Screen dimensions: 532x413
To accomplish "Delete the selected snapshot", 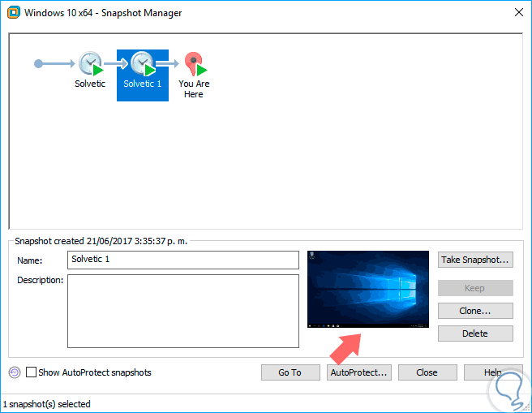I will (x=475, y=333).
